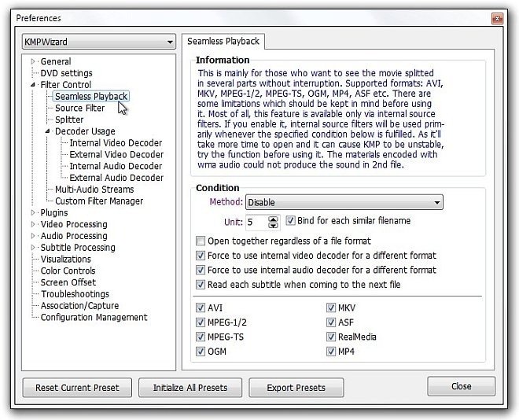Viewport: 519px width, 420px height.
Task: Uncheck the ASF format checkbox
Action: click(331, 322)
